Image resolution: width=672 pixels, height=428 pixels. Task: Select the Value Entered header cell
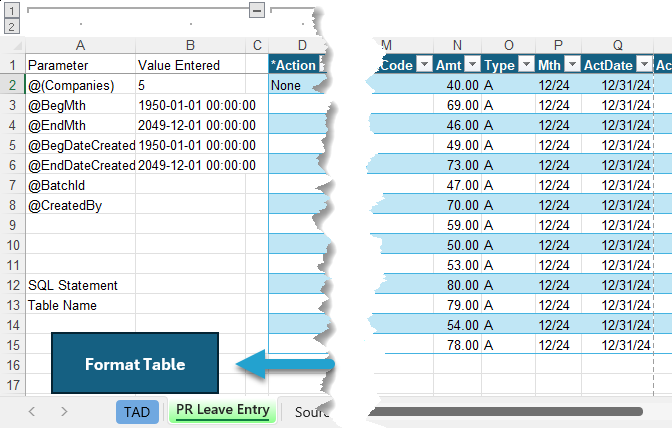pos(191,65)
